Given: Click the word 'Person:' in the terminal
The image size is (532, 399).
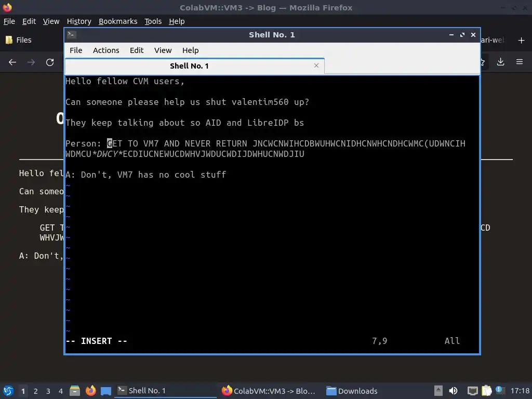Looking at the screenshot, I should coord(84,143).
